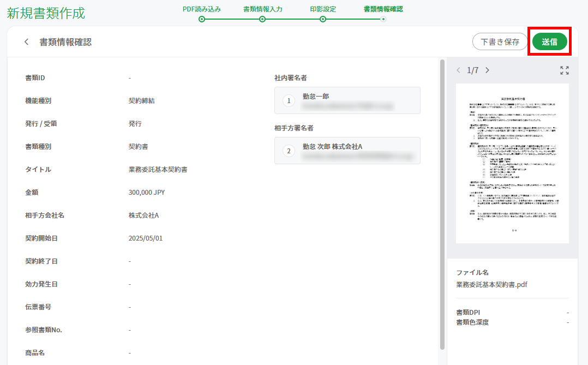This screenshot has width=588, height=365.
Task: Click the 下書き保存 draft save button
Action: [500, 41]
